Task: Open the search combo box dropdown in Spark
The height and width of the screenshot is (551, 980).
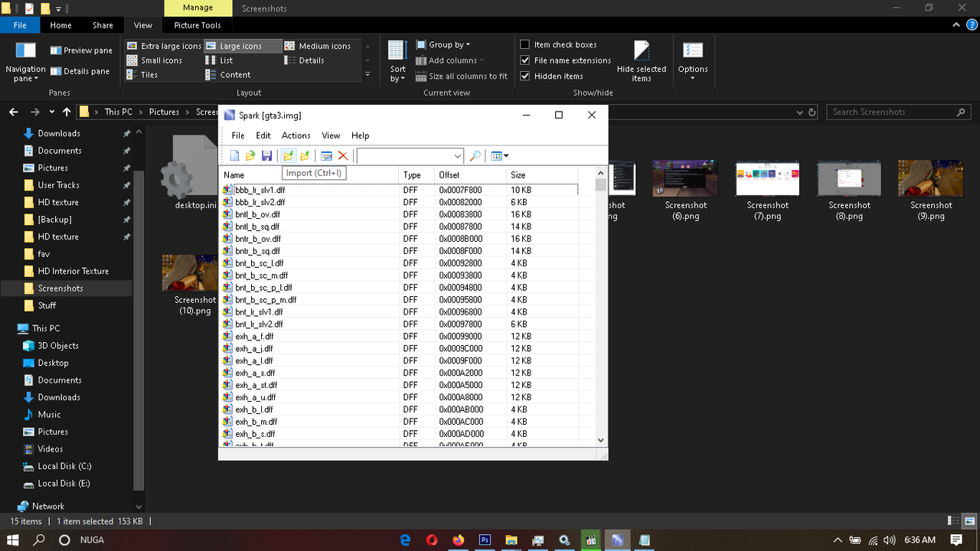Action: click(x=457, y=156)
